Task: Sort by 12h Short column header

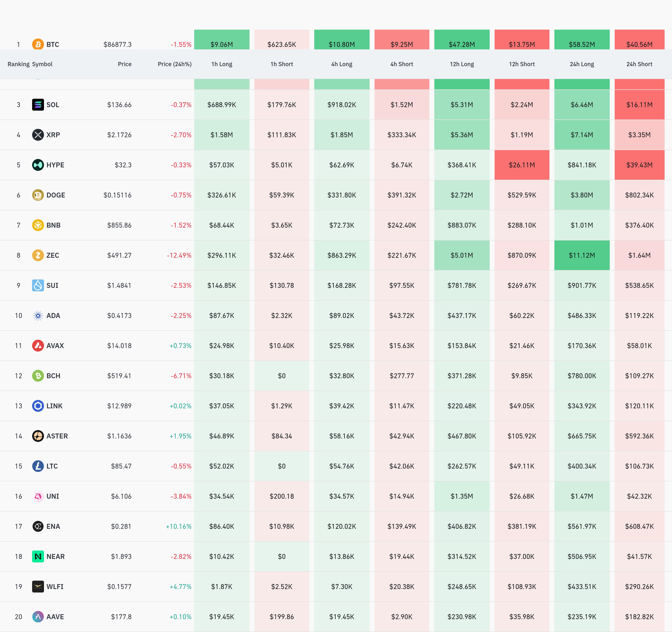Action: [x=522, y=64]
